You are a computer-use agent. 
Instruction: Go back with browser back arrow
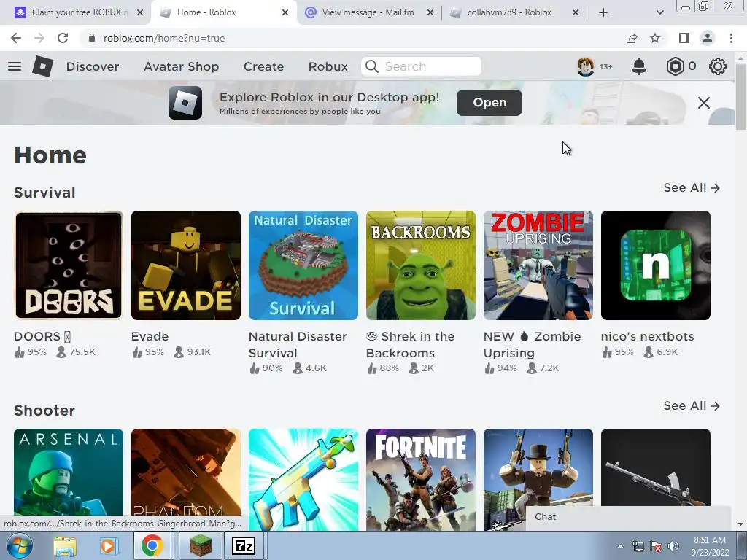[x=16, y=38]
